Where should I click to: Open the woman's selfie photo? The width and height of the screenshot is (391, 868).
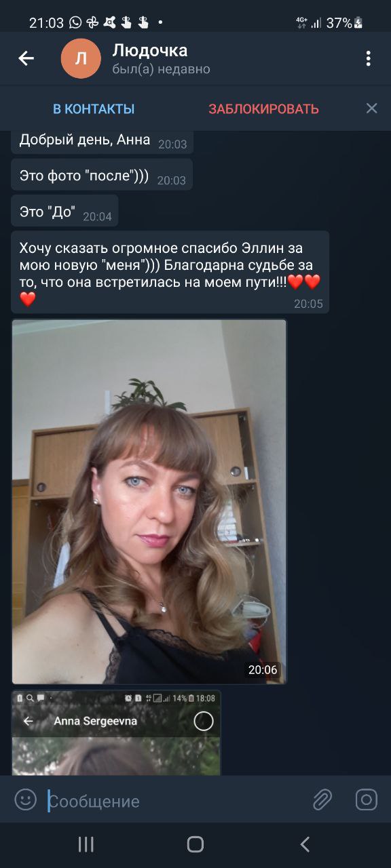pyautogui.click(x=149, y=502)
